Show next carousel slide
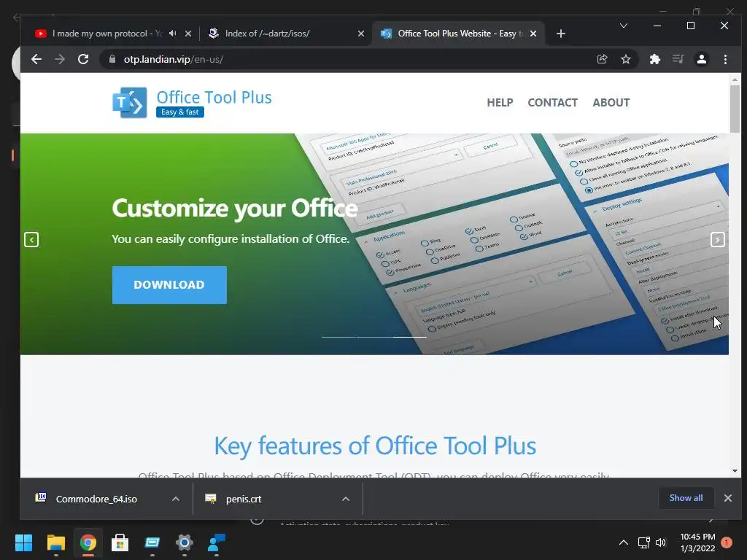The height and width of the screenshot is (560, 747). [718, 239]
